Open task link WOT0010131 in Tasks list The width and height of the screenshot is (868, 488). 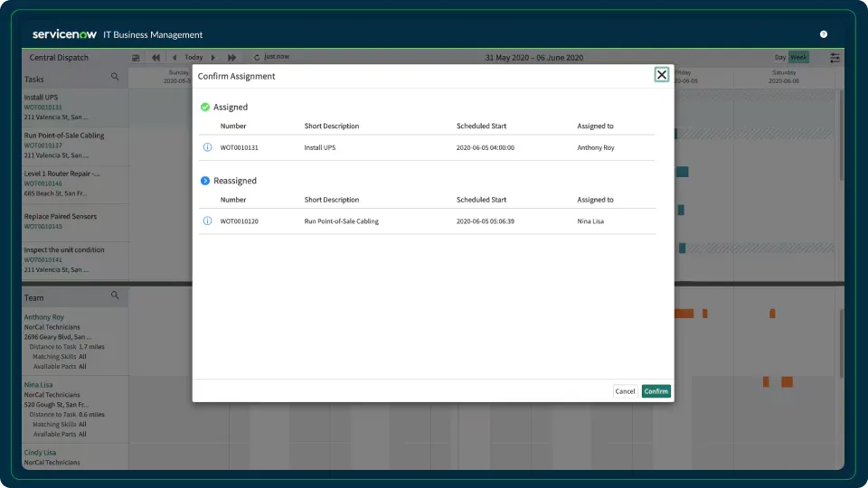pos(42,108)
